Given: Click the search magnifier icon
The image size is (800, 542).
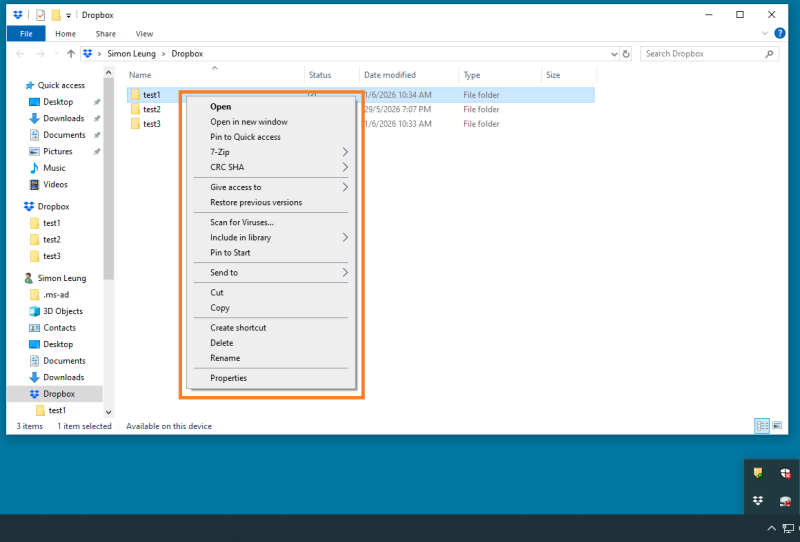Looking at the screenshot, I should click(x=769, y=54).
